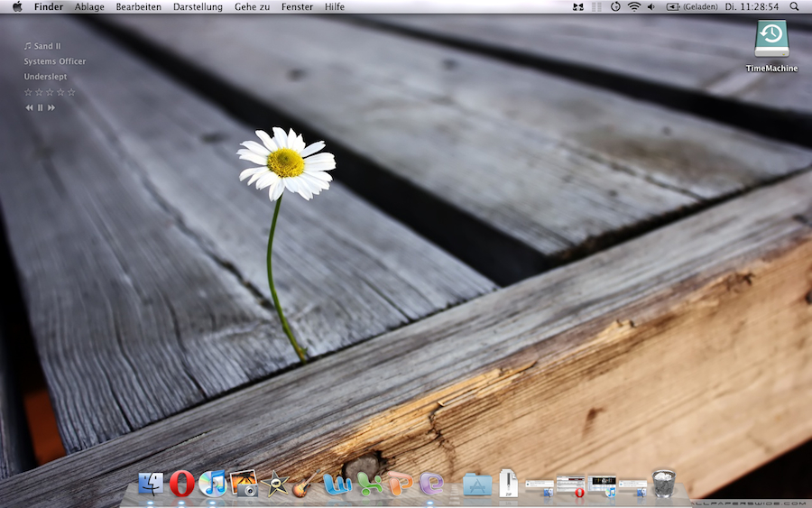Open Finder from the Dock
The width and height of the screenshot is (812, 508).
(x=151, y=484)
